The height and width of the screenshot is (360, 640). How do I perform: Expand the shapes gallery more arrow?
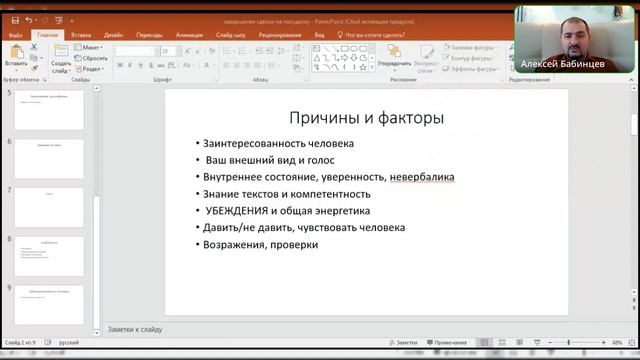(x=372, y=68)
